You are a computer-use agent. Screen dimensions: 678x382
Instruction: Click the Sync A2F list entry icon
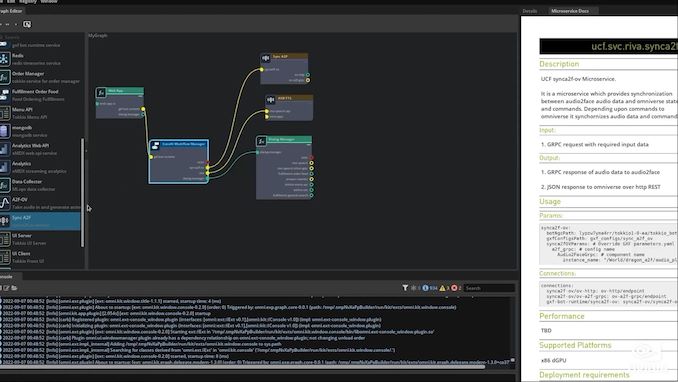pyautogui.click(x=4, y=221)
